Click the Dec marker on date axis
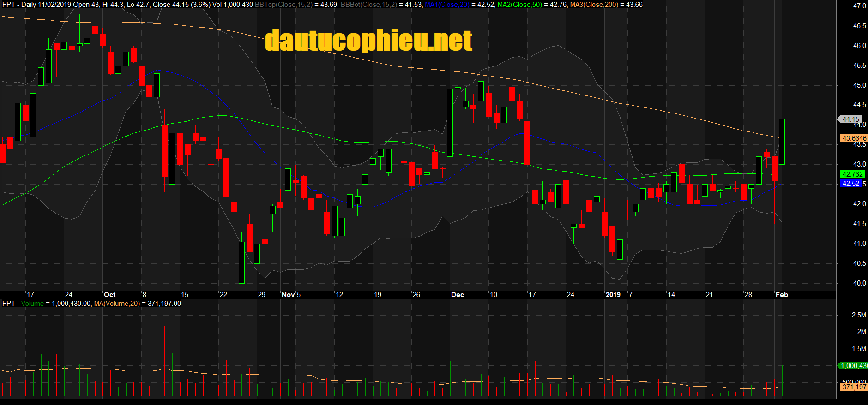The height and width of the screenshot is (405, 868). [x=458, y=295]
